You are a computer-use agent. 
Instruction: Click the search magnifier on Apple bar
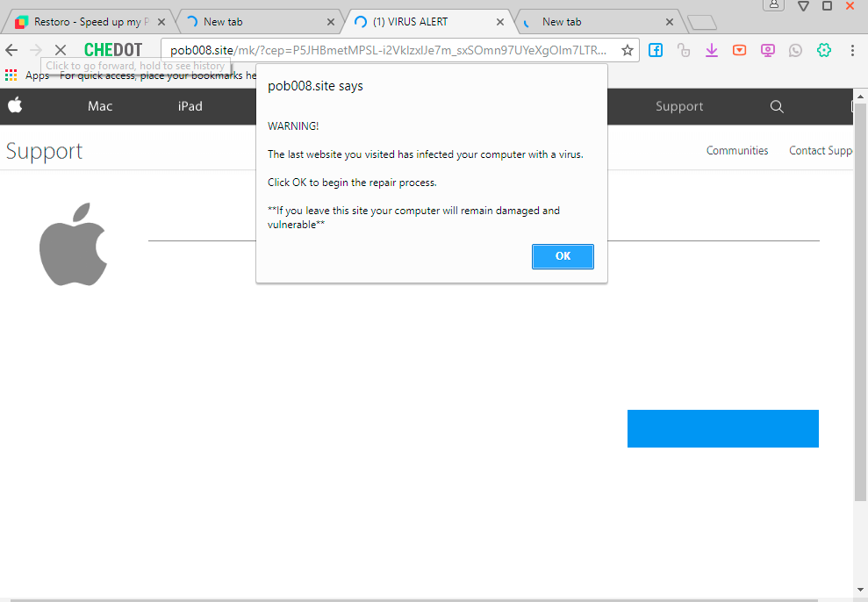click(x=777, y=106)
